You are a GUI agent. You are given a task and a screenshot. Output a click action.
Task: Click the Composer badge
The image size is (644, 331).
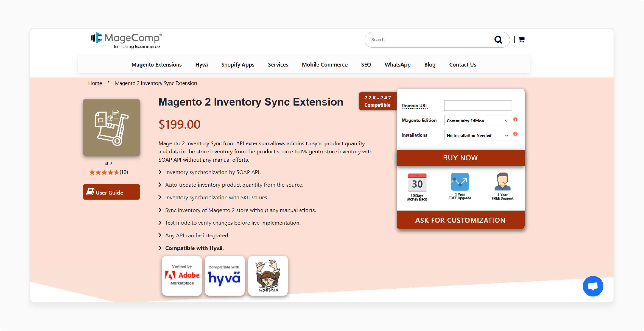(x=268, y=275)
